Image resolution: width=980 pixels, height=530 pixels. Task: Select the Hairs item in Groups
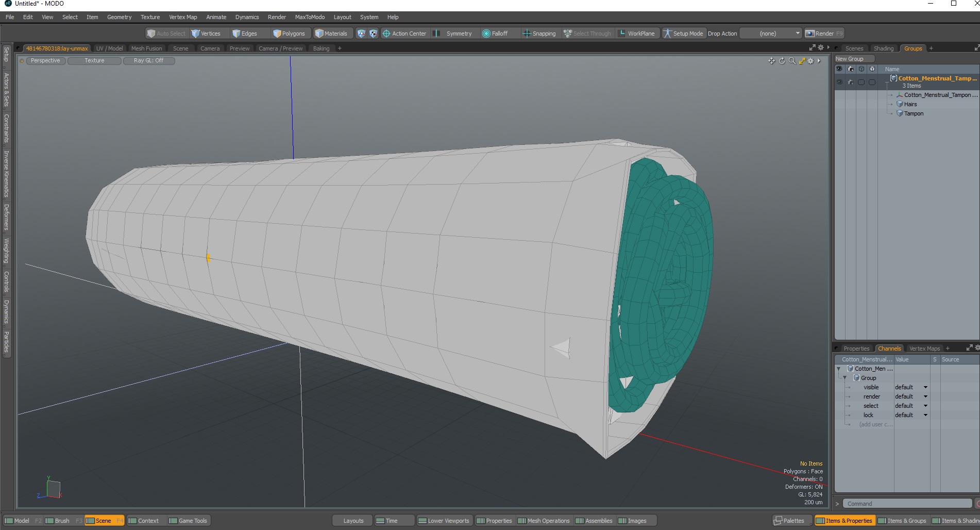point(910,104)
